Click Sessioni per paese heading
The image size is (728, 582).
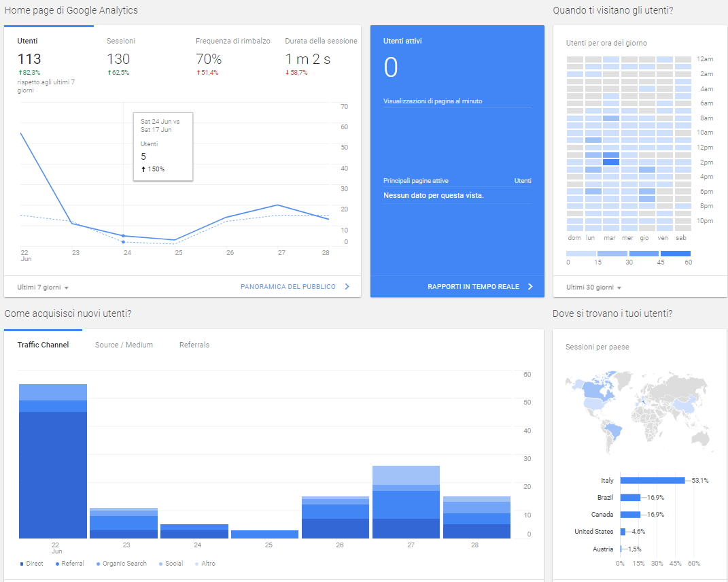(x=597, y=347)
